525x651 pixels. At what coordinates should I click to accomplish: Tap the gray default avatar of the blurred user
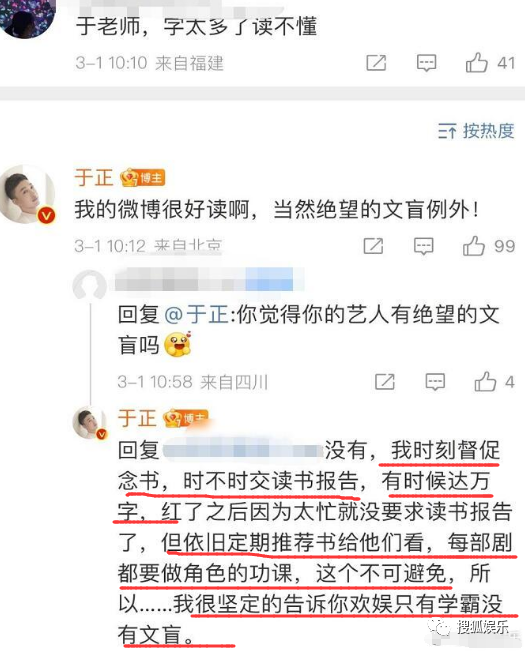click(x=89, y=286)
